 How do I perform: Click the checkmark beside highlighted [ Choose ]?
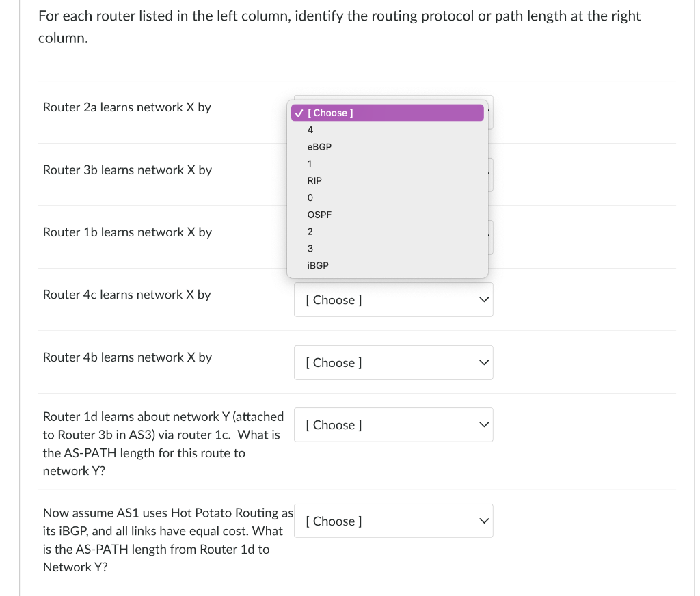pos(299,113)
